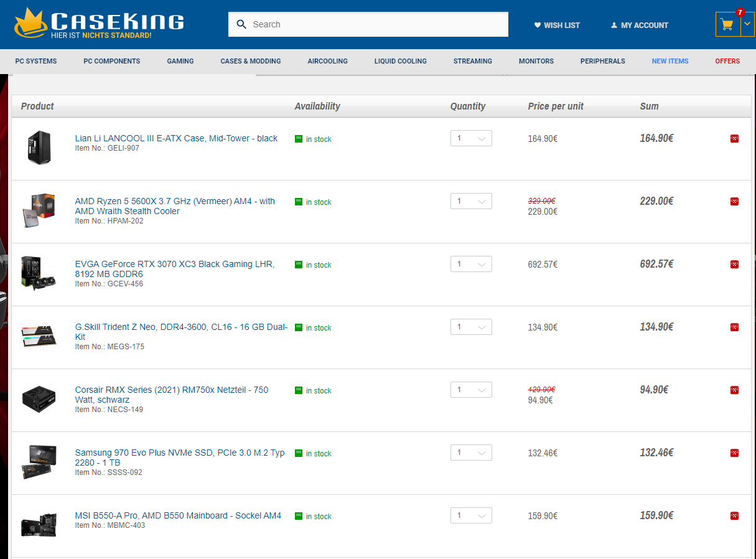Open quantity dropdown for EVGA RTX 3070
This screenshot has width=756, height=559.
pos(471,264)
